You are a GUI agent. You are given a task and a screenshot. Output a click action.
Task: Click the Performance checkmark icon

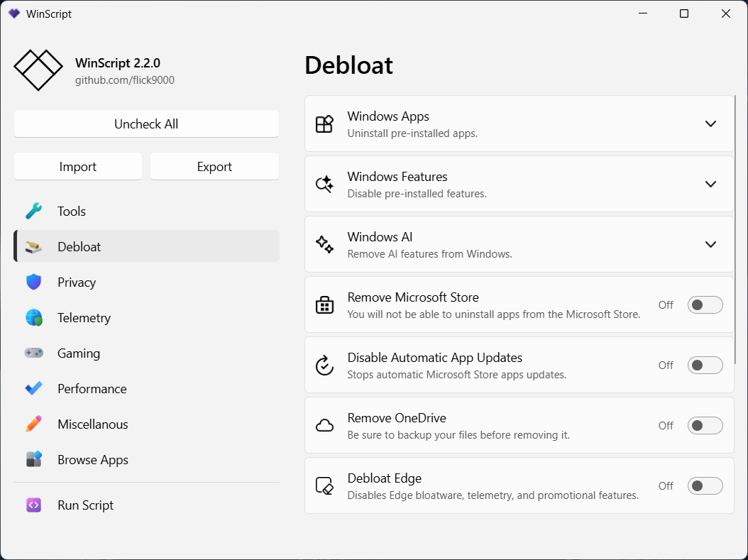[33, 389]
